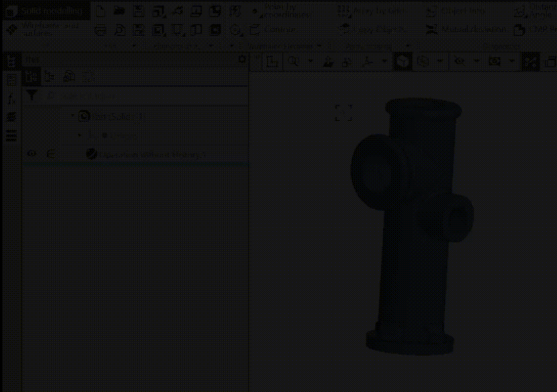This screenshot has height=392, width=557.
Task: Toggle the shaded display mode button
Action: [402, 62]
